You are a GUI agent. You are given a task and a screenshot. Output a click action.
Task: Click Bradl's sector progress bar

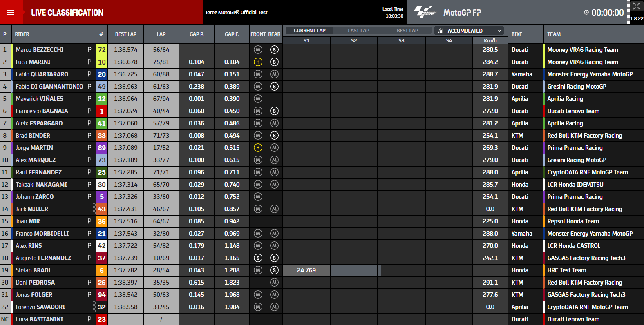(x=356, y=270)
